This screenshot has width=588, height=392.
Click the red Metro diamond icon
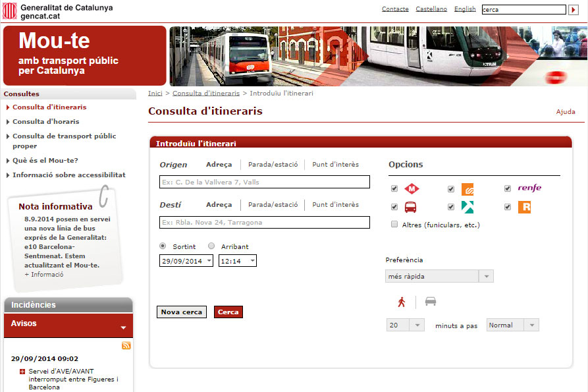(x=412, y=189)
